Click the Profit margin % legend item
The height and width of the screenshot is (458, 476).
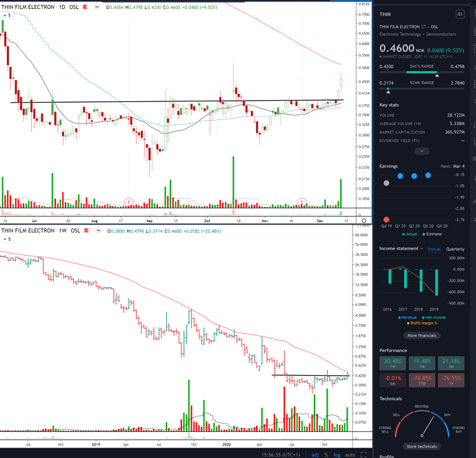tap(422, 323)
